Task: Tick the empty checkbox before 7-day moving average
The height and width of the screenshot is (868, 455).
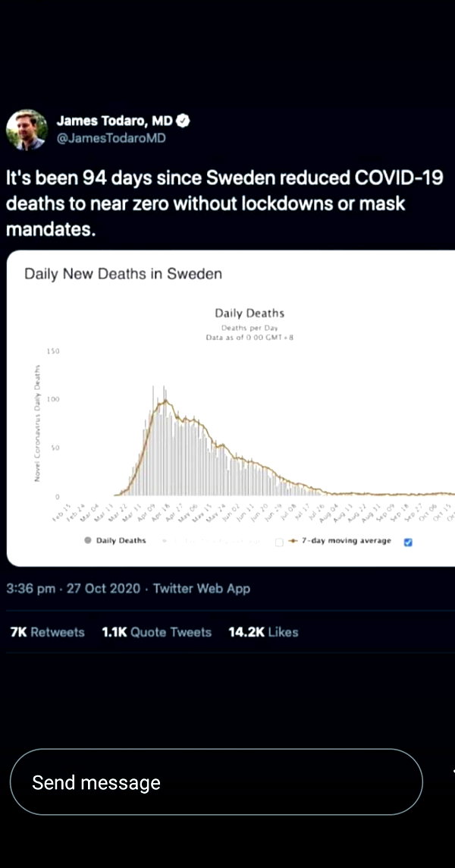Action: point(280,542)
